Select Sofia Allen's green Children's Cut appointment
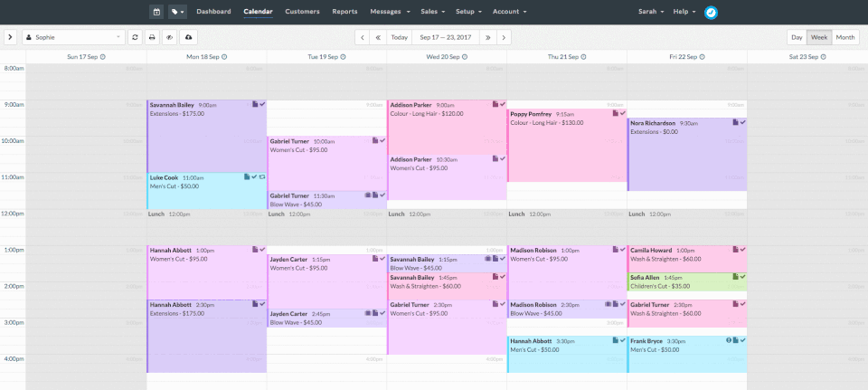This screenshot has height=390, width=868. [687, 282]
